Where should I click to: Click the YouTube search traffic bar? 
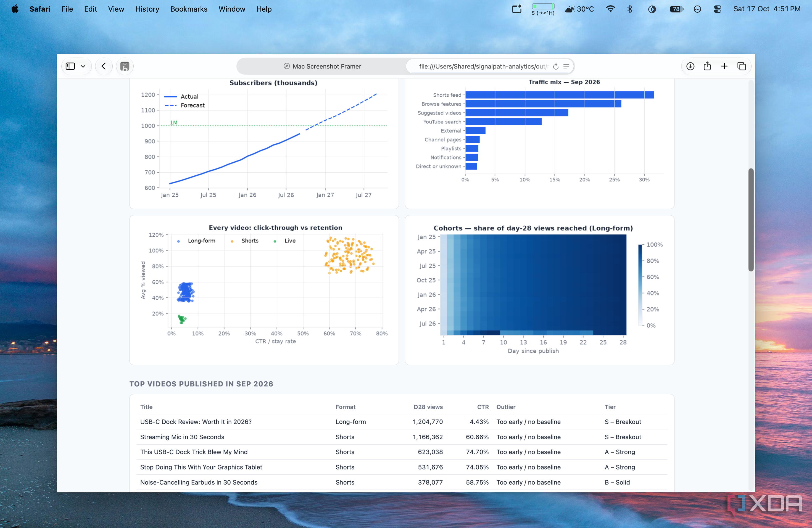(x=503, y=122)
